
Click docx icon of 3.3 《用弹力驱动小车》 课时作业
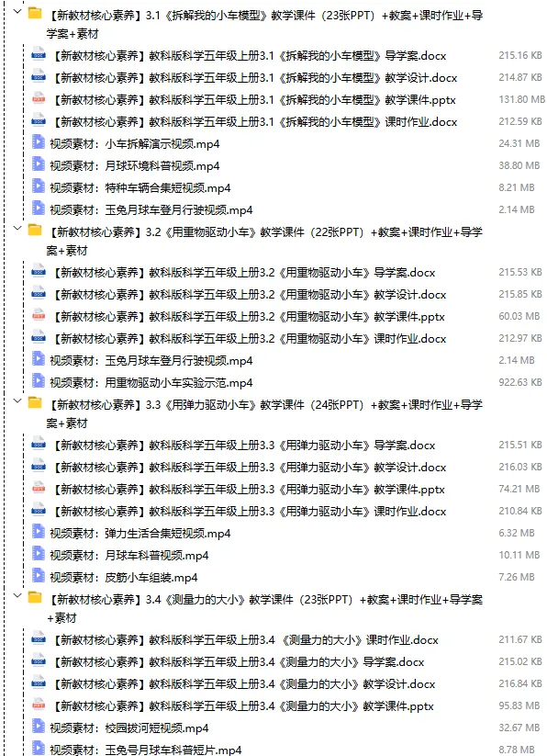tap(38, 510)
